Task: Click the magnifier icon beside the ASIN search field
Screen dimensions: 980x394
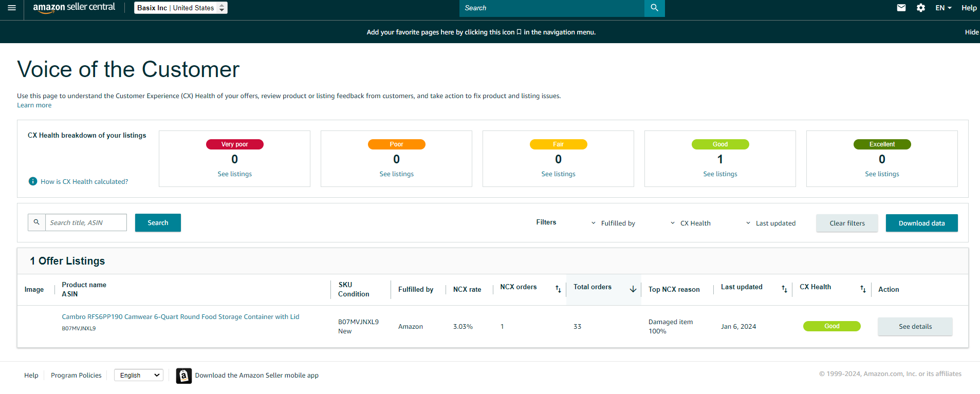Action: point(36,222)
